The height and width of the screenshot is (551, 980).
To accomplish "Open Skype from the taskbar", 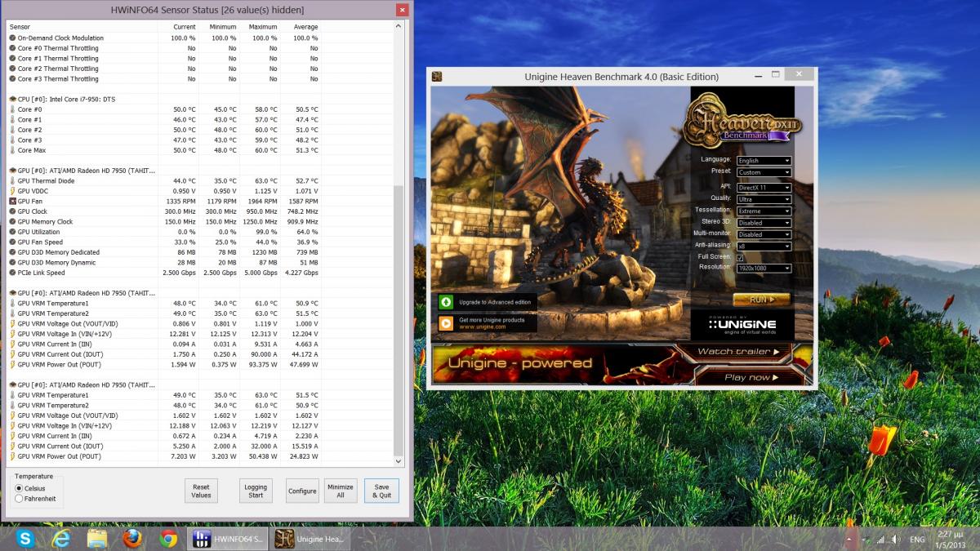I will (x=24, y=538).
